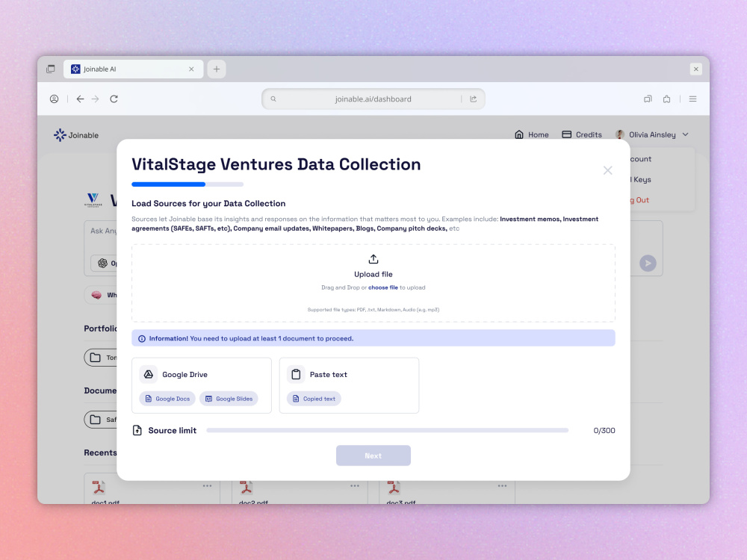Click the share icon in address bar

pos(473,99)
